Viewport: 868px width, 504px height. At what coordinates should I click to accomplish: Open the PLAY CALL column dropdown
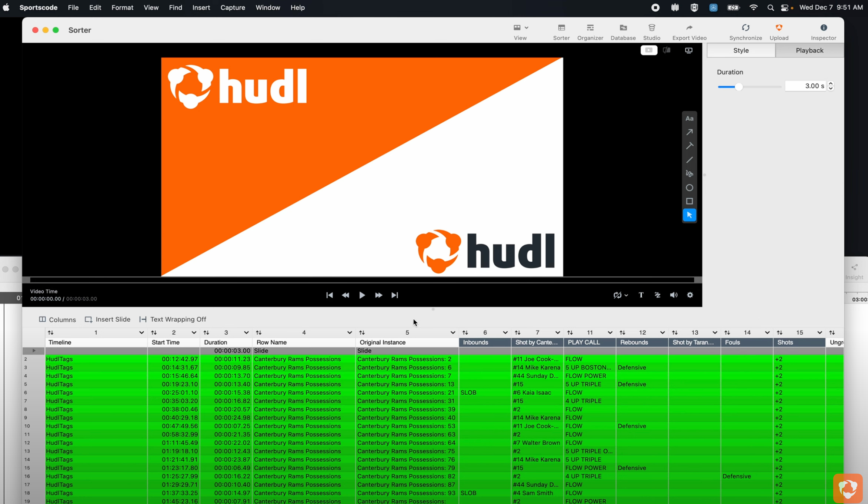click(x=610, y=332)
